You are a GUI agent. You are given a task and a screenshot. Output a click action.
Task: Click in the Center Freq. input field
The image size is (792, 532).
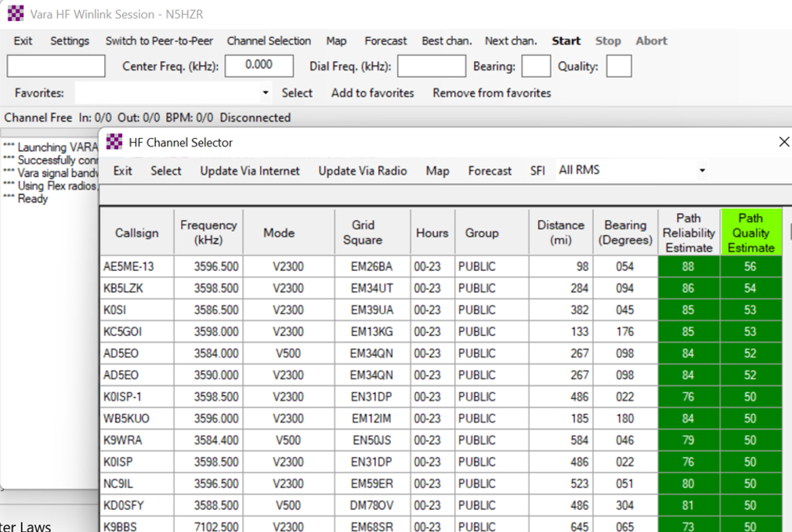tap(259, 67)
